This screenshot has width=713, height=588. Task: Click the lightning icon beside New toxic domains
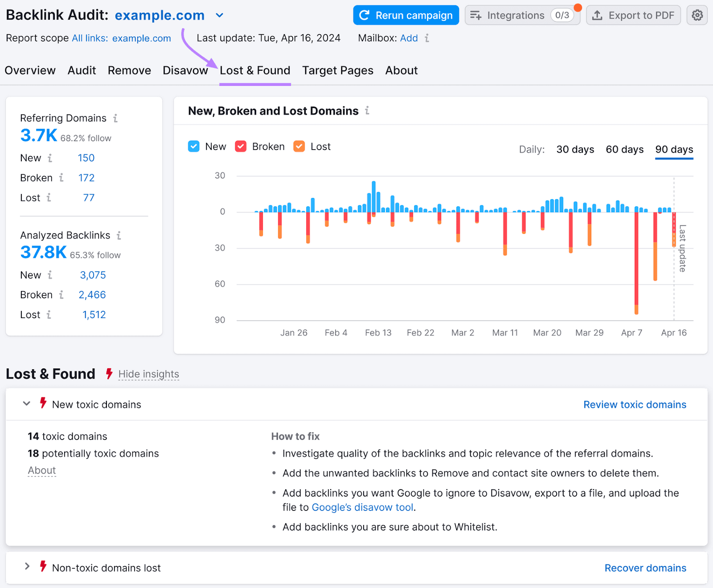point(43,404)
